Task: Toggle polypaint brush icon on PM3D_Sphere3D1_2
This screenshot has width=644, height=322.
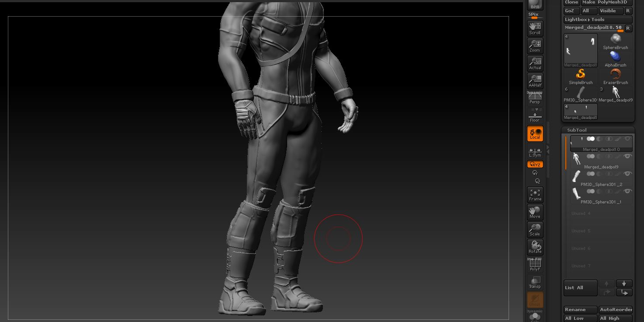Action: click(x=618, y=174)
